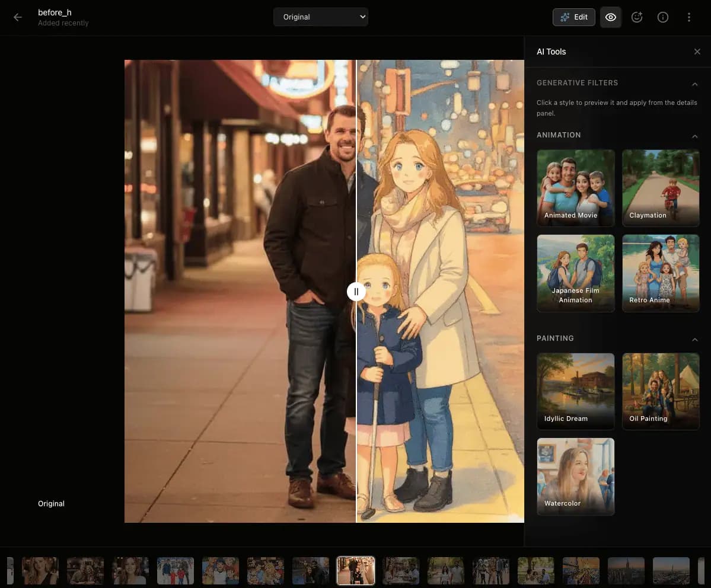The width and height of the screenshot is (711, 588).
Task: Open the next photo thumbnail in the filmstrip
Action: [x=400, y=571]
